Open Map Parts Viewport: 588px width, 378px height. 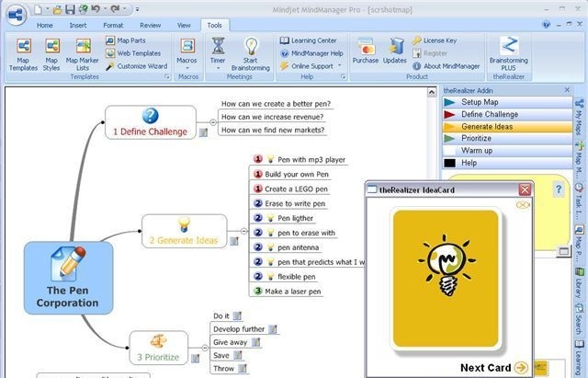(x=126, y=40)
